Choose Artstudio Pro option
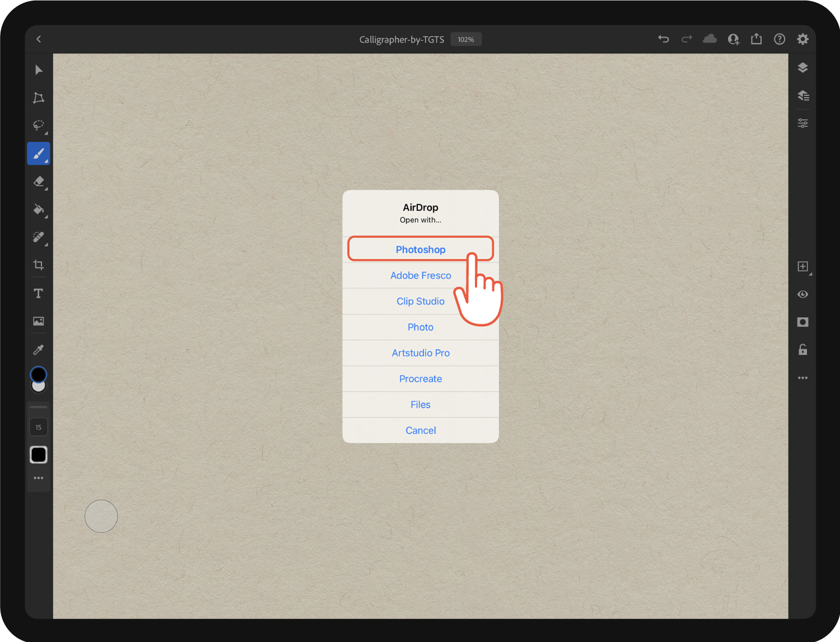This screenshot has width=840, height=642. [x=421, y=353]
